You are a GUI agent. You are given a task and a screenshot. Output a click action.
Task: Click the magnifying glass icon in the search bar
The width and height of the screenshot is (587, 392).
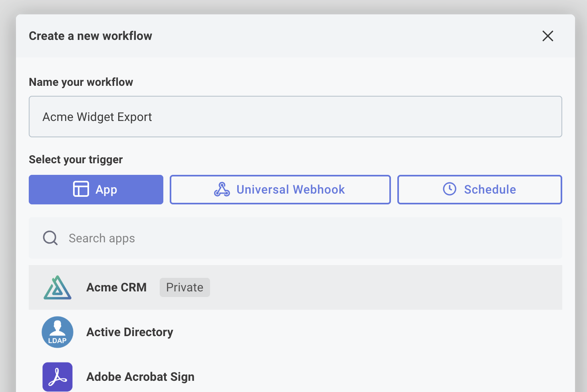click(x=50, y=238)
